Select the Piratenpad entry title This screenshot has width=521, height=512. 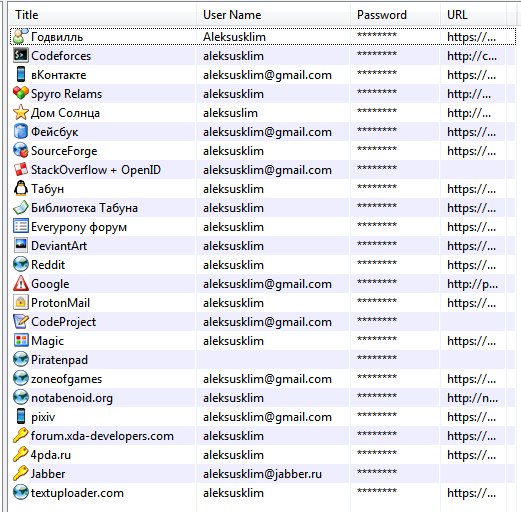(59, 360)
